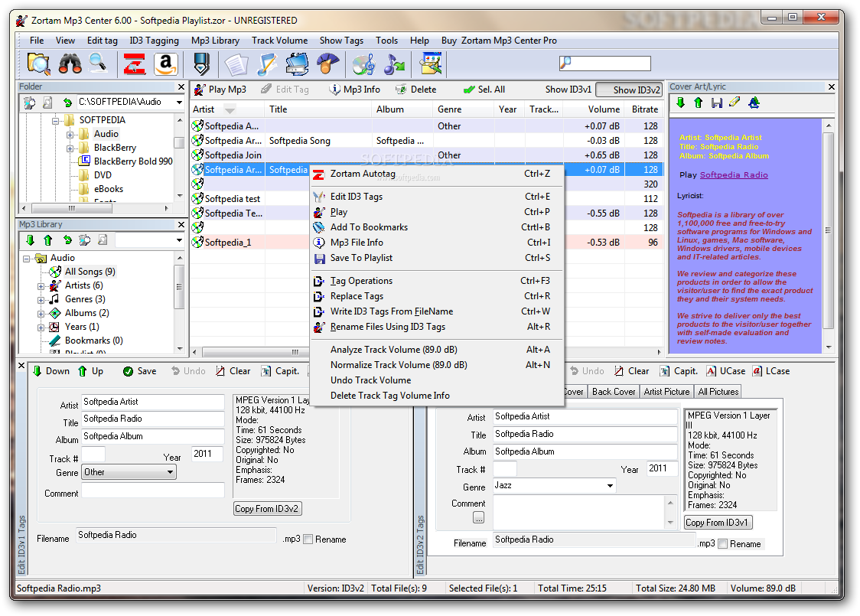Click the ID3v1 Comment input field
860x616 pixels.
coord(153,491)
